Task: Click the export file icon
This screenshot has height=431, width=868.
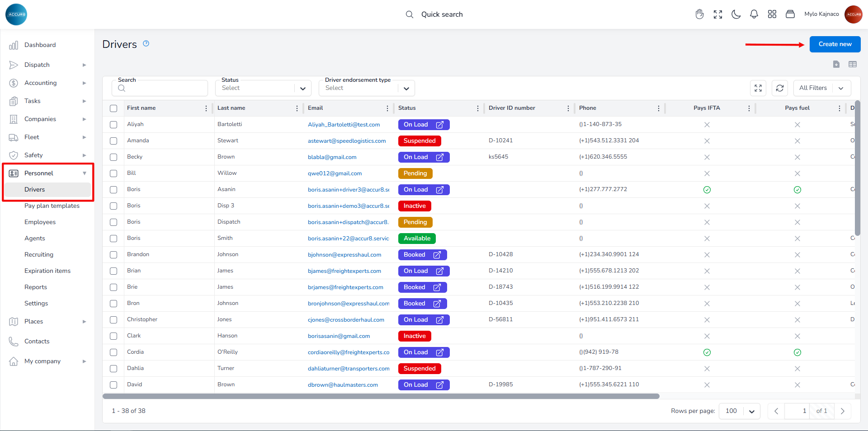Action: [836, 65]
